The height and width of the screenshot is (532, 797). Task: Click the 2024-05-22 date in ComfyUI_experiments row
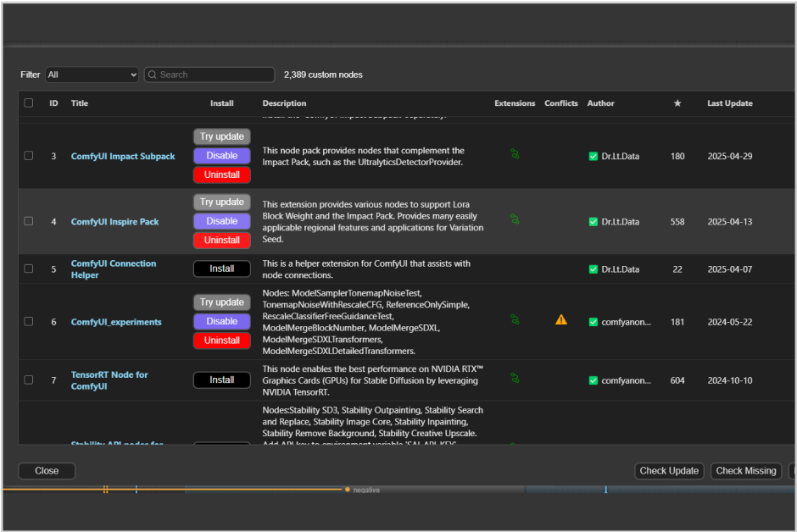click(x=730, y=323)
